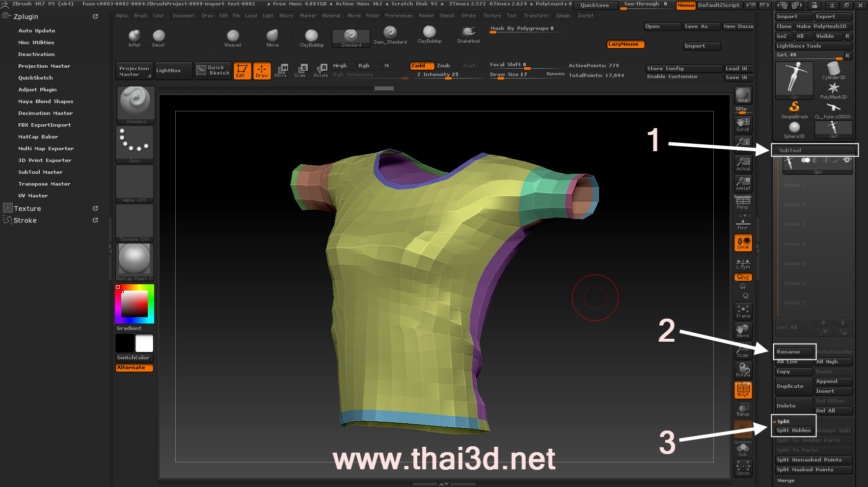The image size is (868, 487).
Task: Toggle PolyF polyframe display
Action: (743, 390)
